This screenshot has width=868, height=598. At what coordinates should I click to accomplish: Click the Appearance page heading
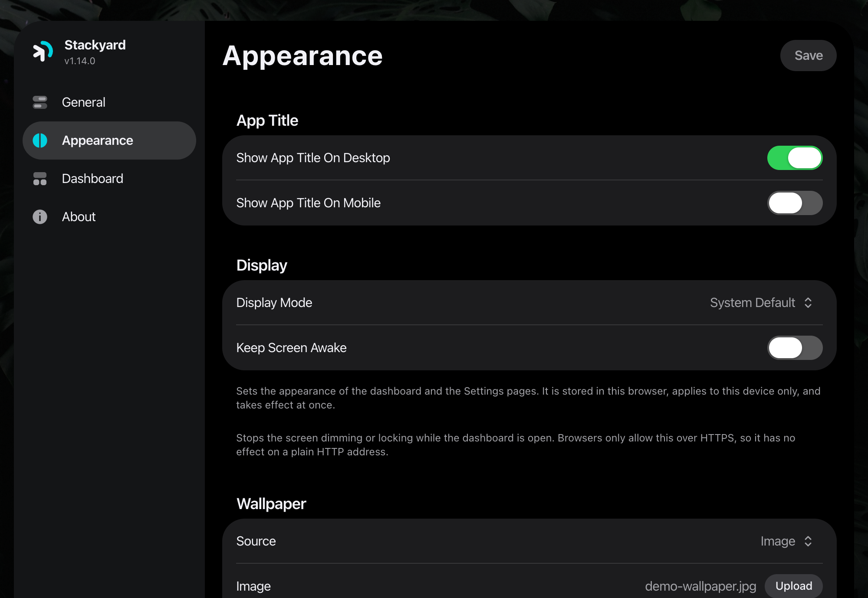pyautogui.click(x=302, y=56)
